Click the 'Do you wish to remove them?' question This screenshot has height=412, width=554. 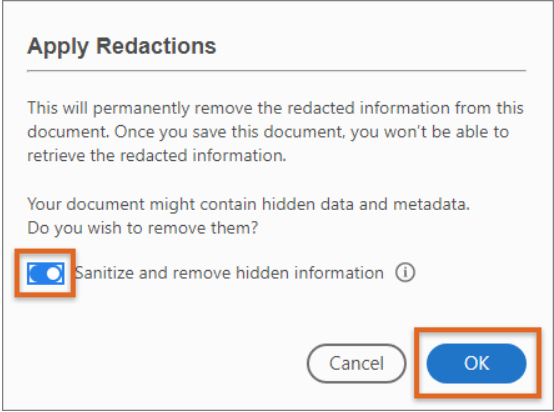(x=143, y=228)
